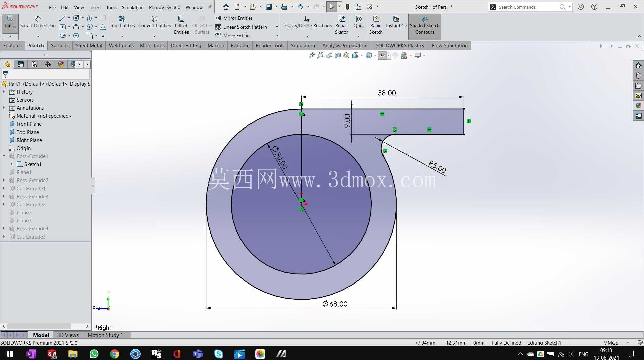Expand the Sketch1 tree node
644x360 pixels.
tap(12, 164)
